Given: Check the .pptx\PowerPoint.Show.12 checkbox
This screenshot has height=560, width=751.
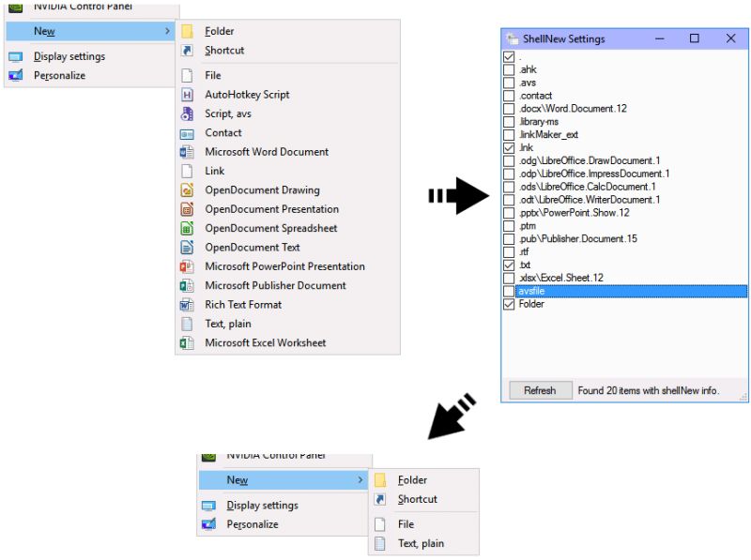Looking at the screenshot, I should [509, 213].
